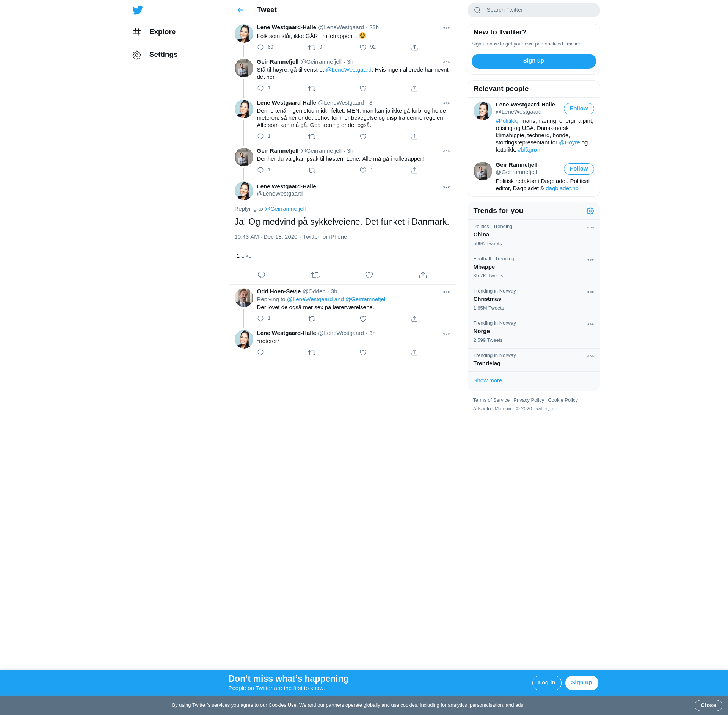Open Terms of Service link
This screenshot has width=728, height=715.
click(491, 400)
